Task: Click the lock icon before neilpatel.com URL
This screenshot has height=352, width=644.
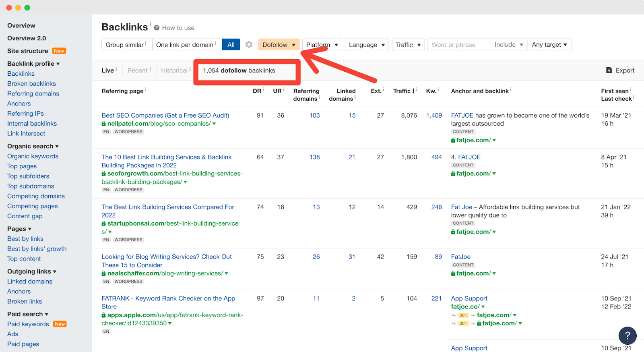Action: [x=103, y=124]
